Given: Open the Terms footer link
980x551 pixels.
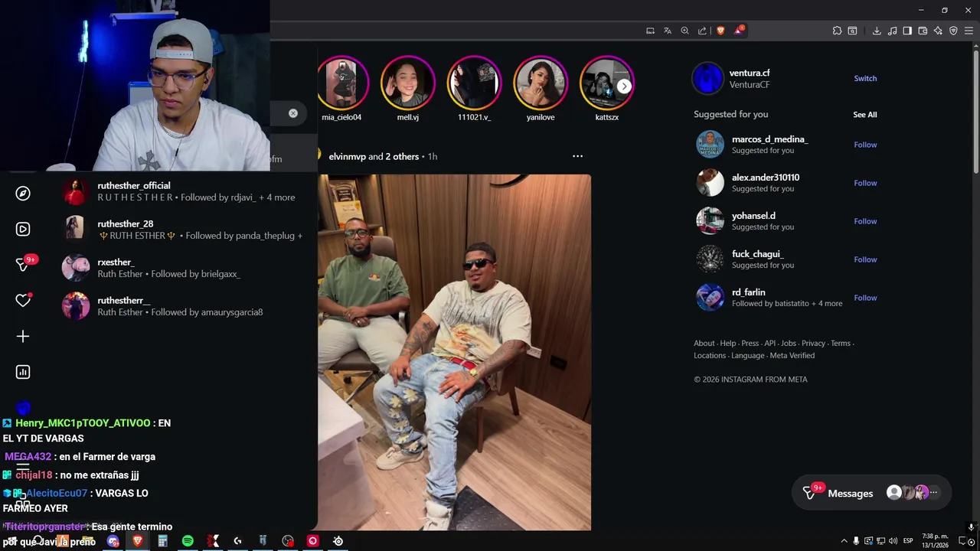Looking at the screenshot, I should click(x=841, y=344).
